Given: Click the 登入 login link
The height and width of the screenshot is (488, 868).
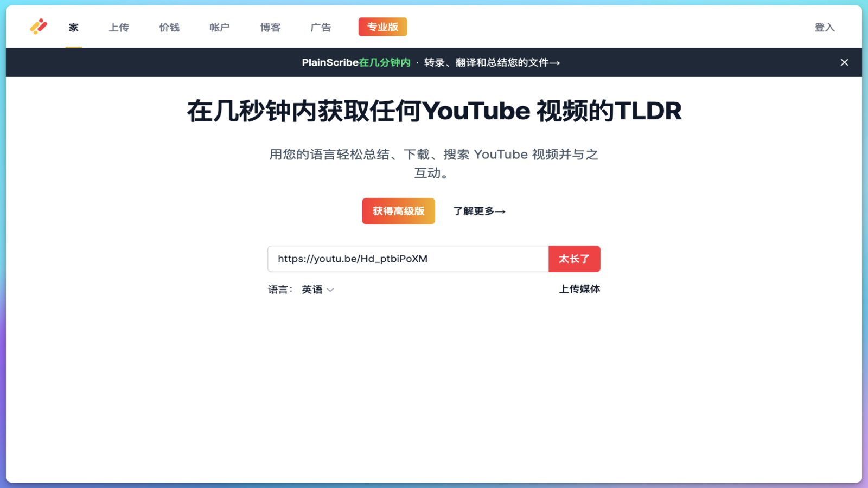Looking at the screenshot, I should (x=825, y=27).
